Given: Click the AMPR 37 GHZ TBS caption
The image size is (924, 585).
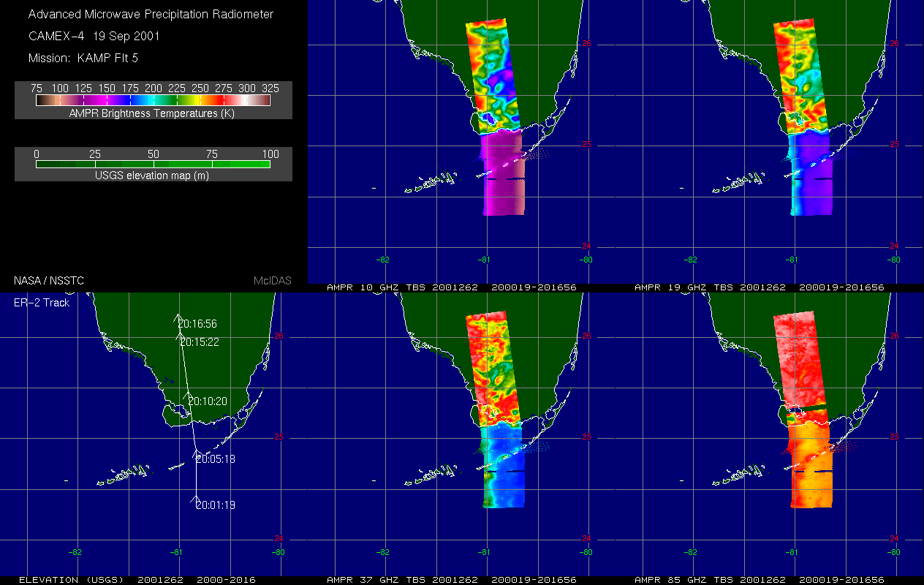Looking at the screenshot, I should 452,580.
